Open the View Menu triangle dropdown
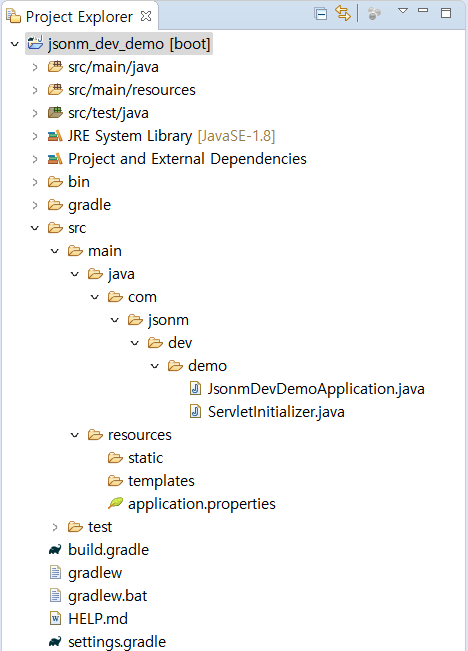The height and width of the screenshot is (651, 468). click(x=403, y=10)
